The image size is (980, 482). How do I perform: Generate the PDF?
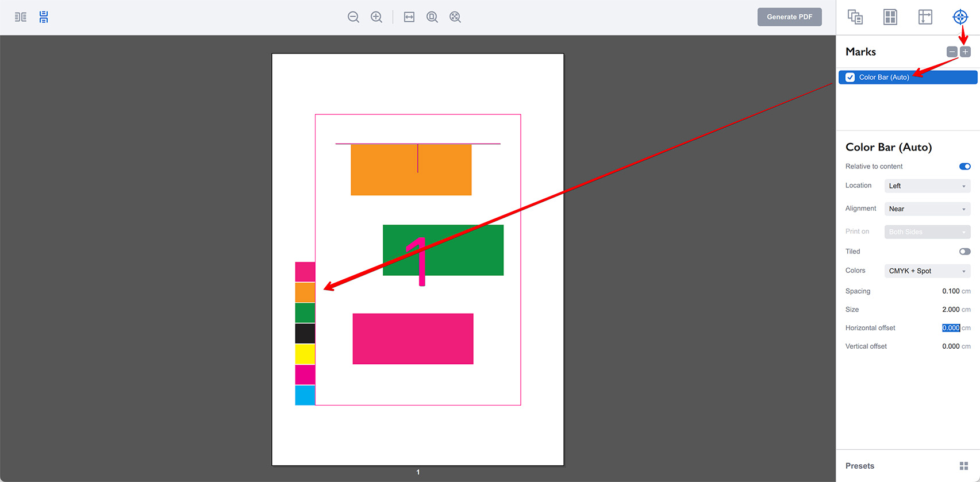[789, 17]
